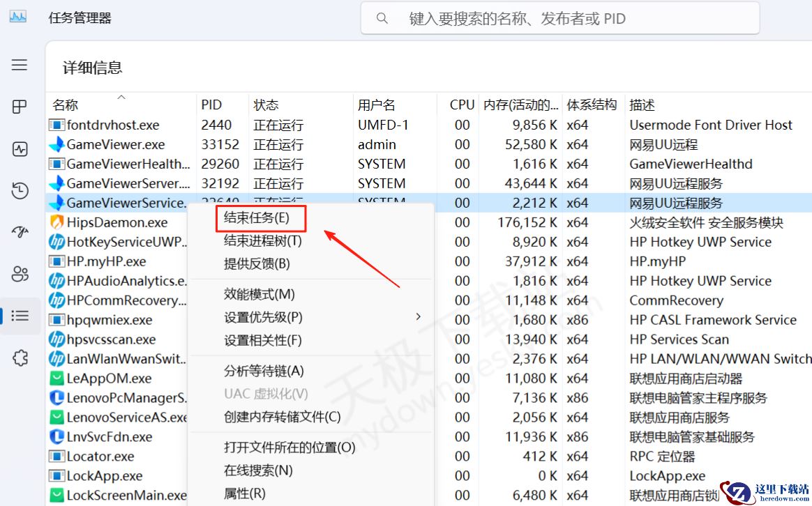This screenshot has height=506, width=812.
Task: Click the search magnifier icon
Action: click(382, 18)
